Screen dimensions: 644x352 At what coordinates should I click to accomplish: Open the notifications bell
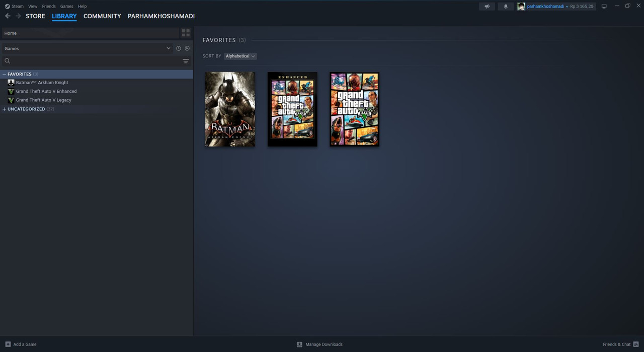pos(506,7)
